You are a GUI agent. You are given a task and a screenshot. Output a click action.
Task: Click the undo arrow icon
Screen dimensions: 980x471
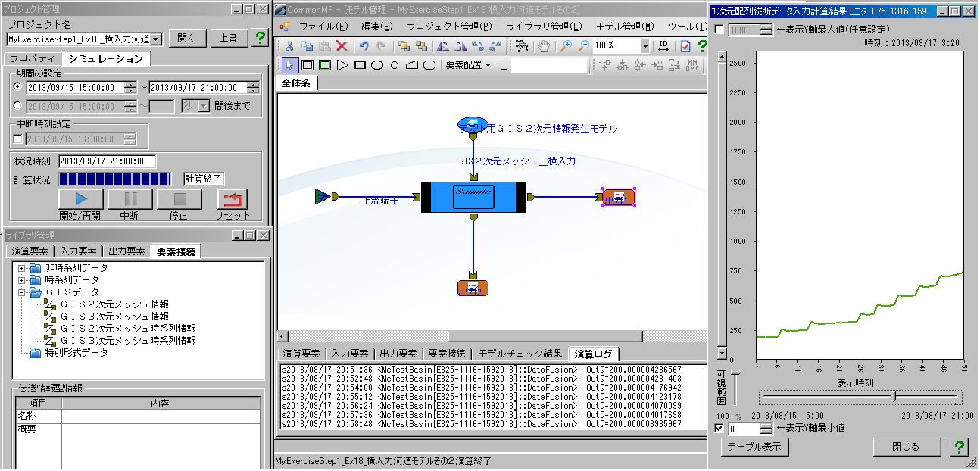click(x=364, y=46)
